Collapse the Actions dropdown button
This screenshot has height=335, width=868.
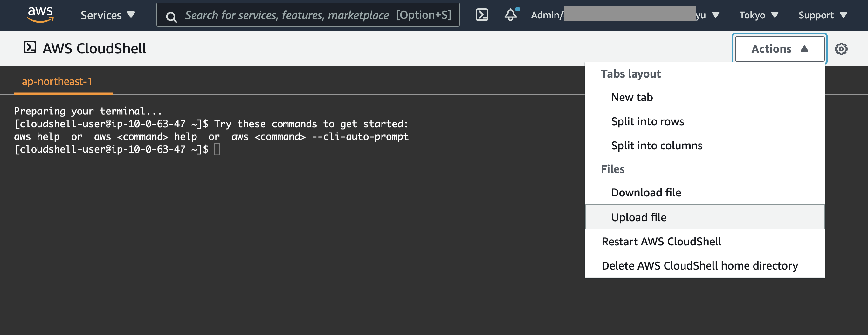tap(779, 49)
